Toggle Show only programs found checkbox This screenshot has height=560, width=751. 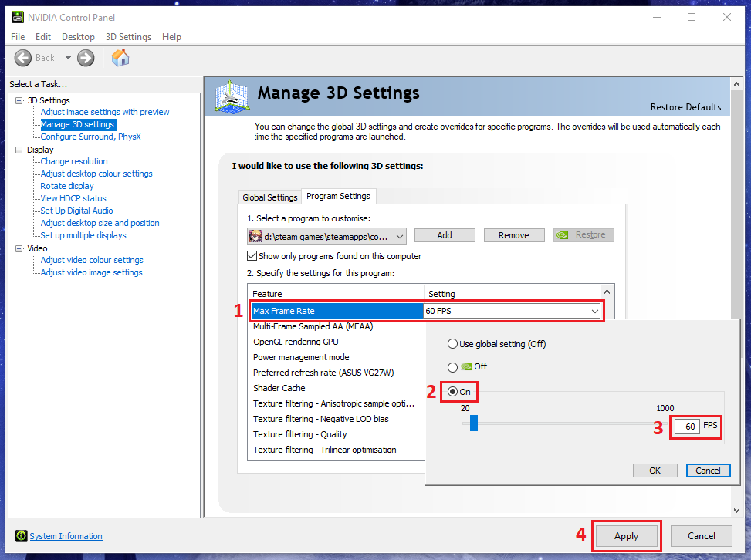(252, 256)
